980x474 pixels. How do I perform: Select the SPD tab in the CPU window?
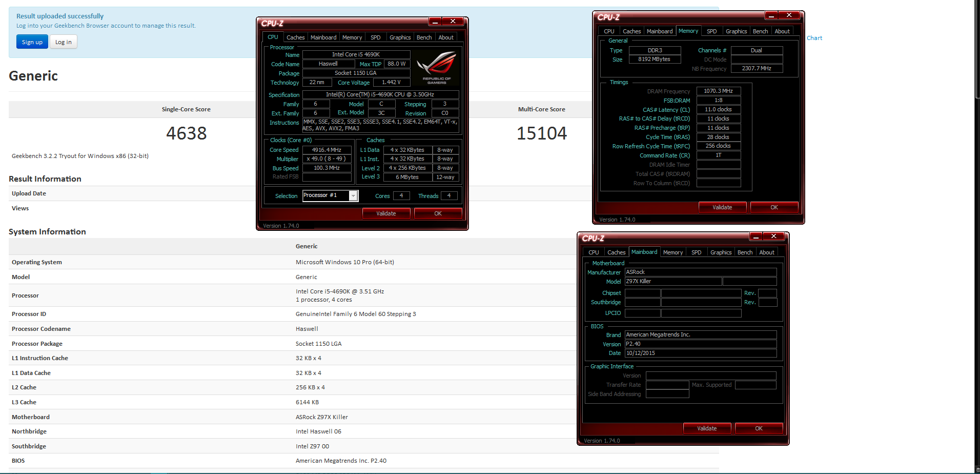[376, 37]
